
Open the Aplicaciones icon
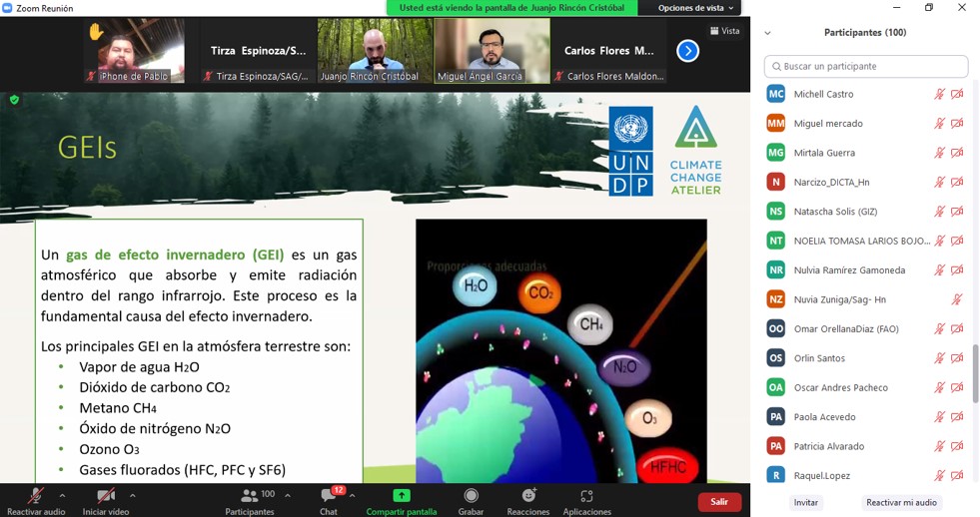pos(586,496)
